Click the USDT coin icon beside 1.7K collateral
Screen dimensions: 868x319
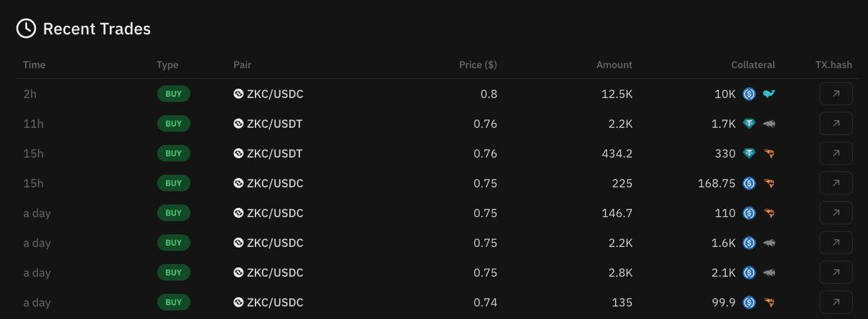click(x=749, y=124)
